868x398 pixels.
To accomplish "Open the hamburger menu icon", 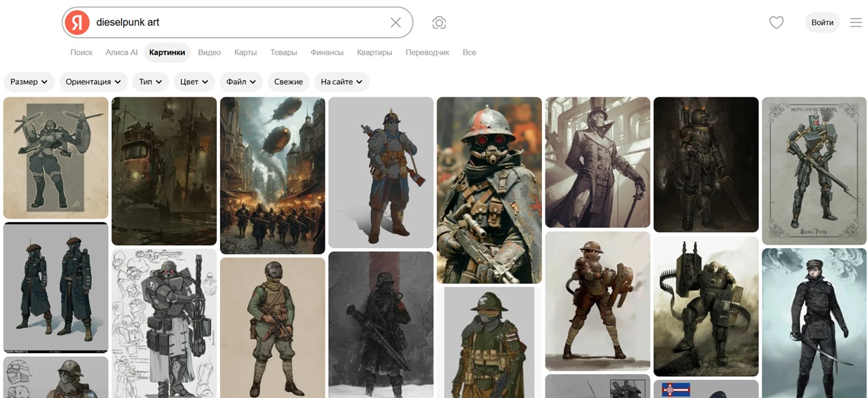I will pyautogui.click(x=855, y=22).
